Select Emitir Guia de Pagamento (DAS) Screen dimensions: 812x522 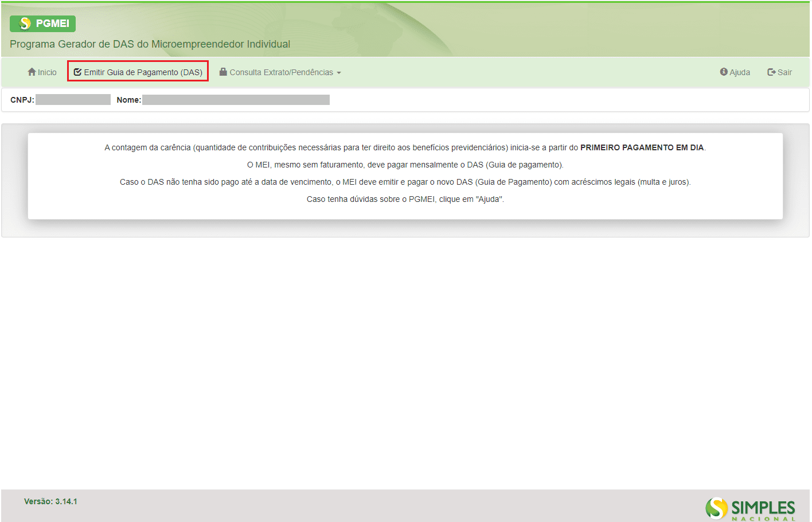click(143, 72)
